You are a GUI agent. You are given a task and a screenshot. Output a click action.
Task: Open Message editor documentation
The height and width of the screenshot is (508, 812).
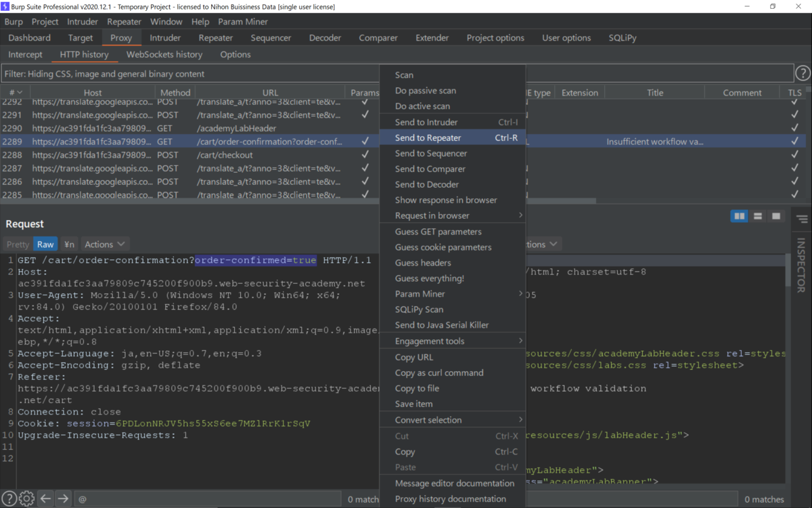(453, 483)
